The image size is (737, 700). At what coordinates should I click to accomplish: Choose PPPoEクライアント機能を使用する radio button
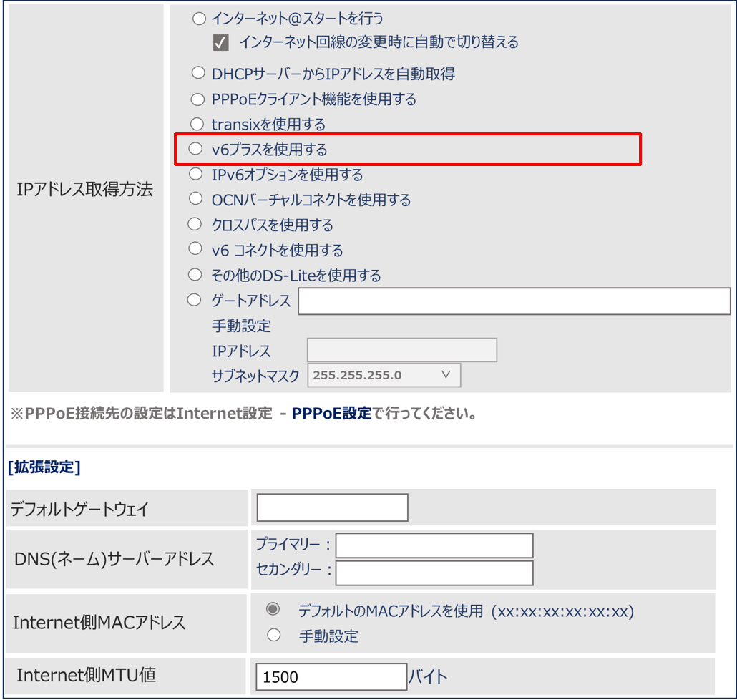[x=197, y=99]
